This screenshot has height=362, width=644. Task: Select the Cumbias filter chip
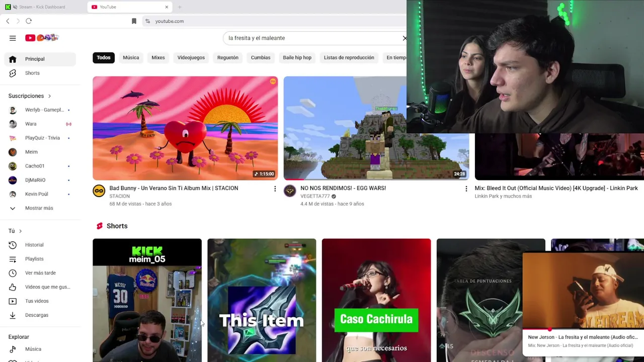pos(261,58)
